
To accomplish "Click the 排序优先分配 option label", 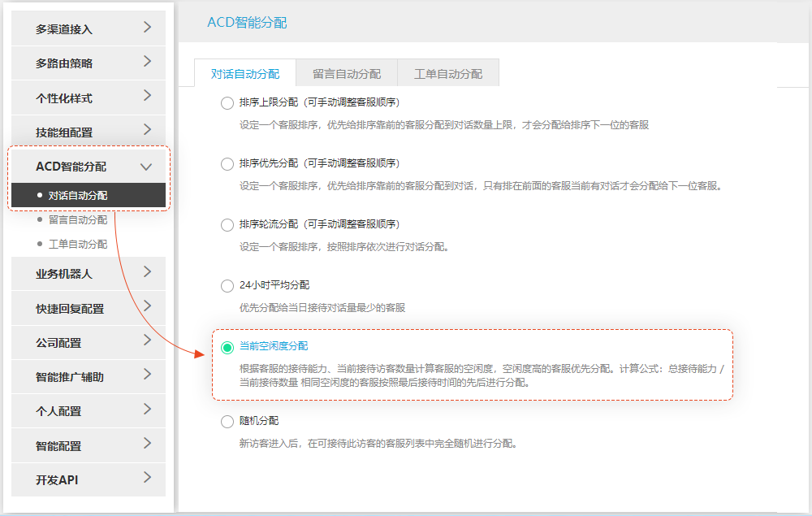I will point(319,163).
